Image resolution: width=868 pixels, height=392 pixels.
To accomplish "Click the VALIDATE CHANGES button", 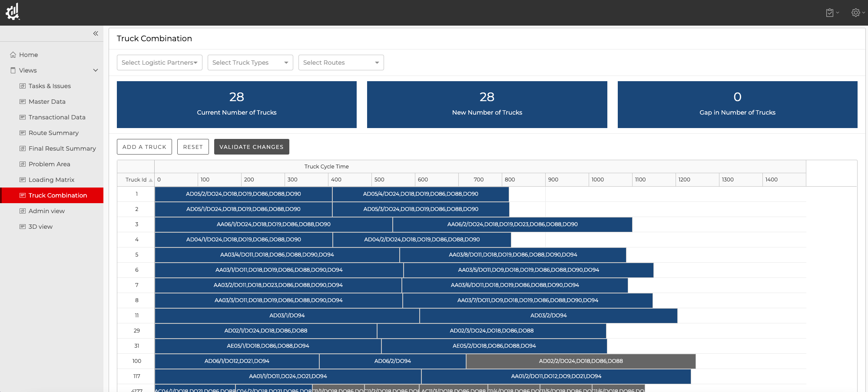I will (252, 147).
